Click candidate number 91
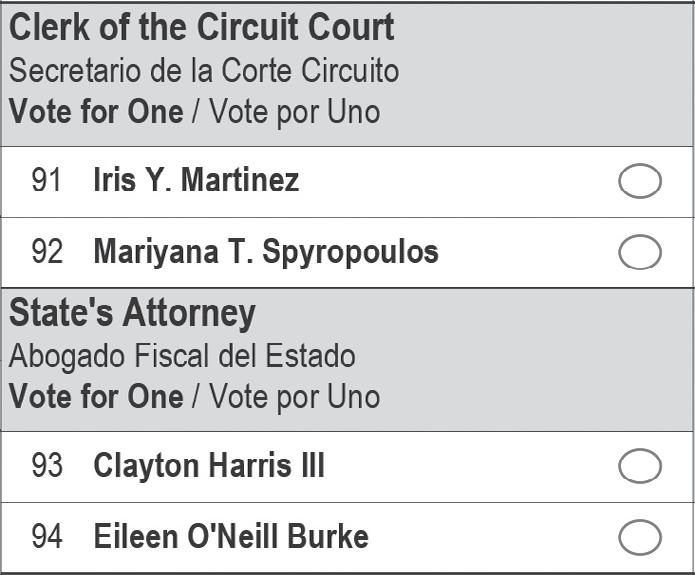695x575 pixels. [47, 181]
